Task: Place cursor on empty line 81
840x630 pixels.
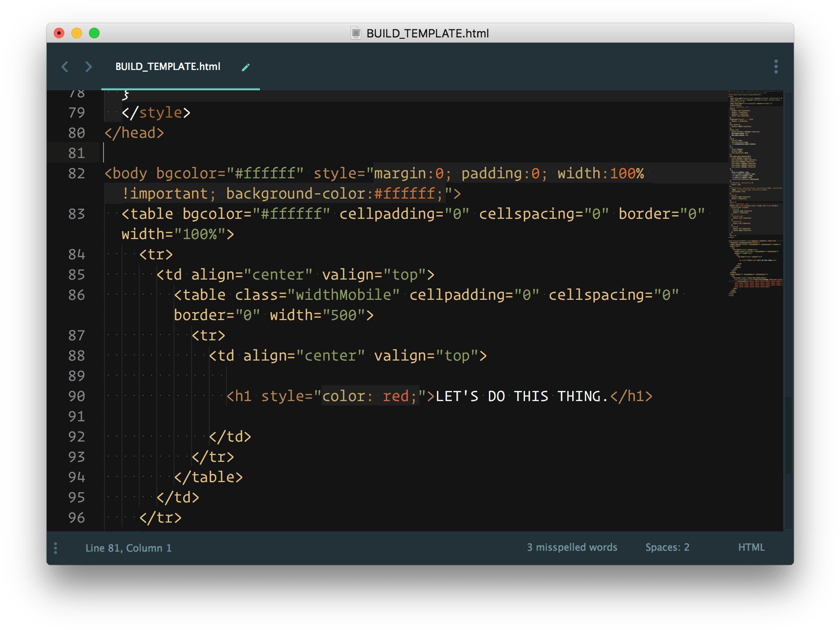Action: (414, 153)
